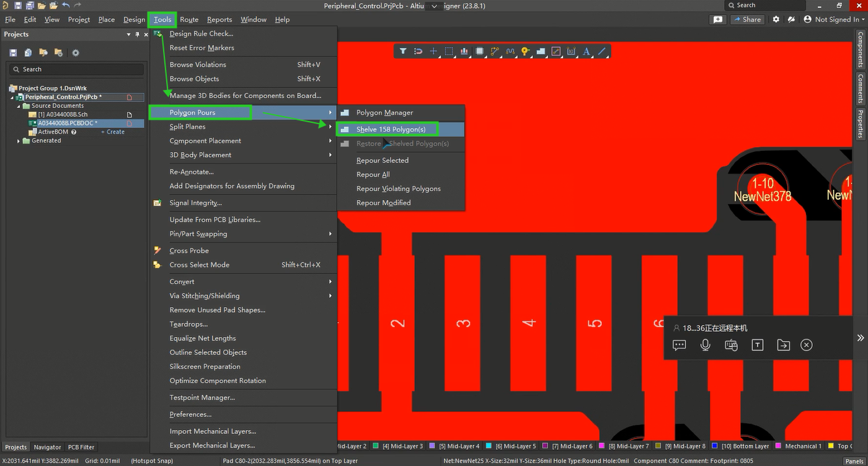Viewport: 868px width, 466px height.
Task: Expand the Generated folder
Action: [x=19, y=141]
